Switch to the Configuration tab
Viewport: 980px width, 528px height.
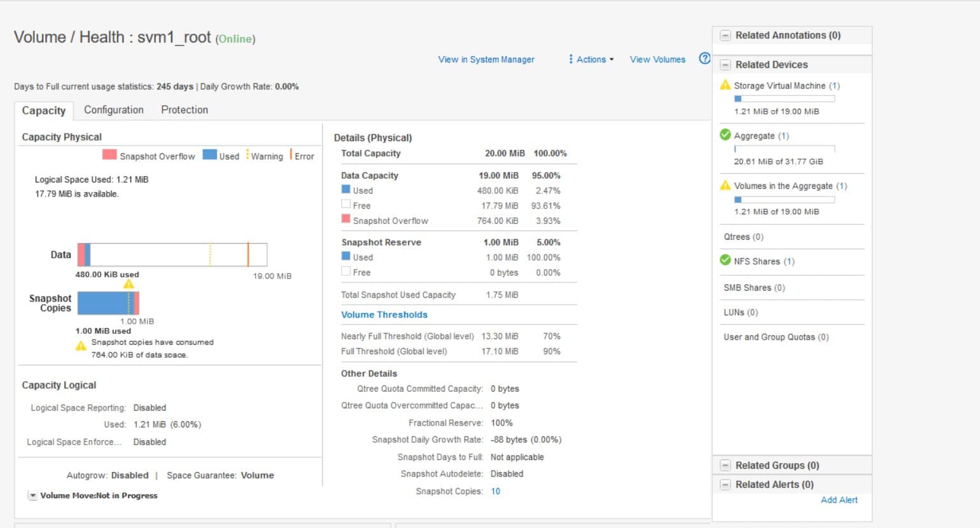click(x=113, y=110)
